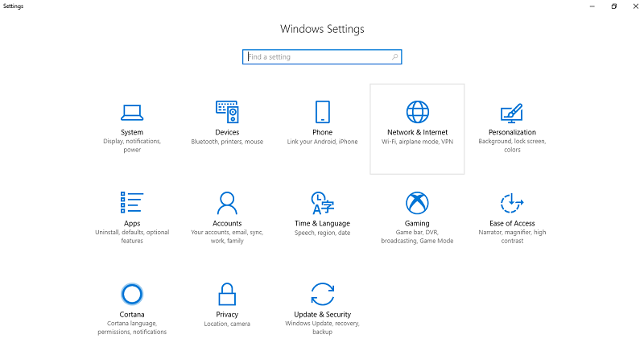Click 'Your accounts, email, sync' description
Screen dimensions: 644x343
[x=227, y=237]
